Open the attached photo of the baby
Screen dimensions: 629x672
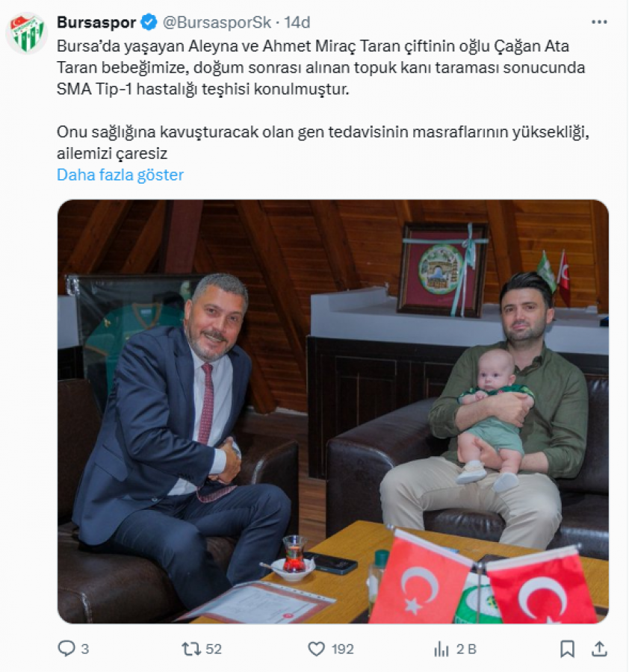click(333, 411)
